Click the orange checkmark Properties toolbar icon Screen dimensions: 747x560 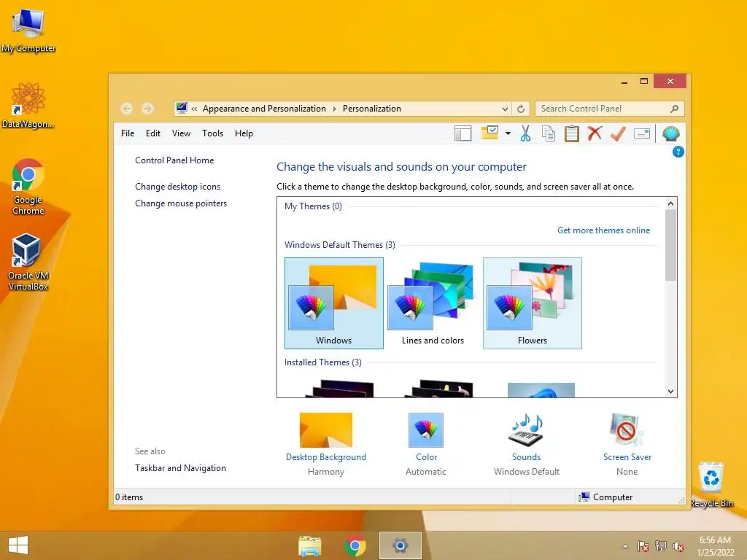[x=618, y=134]
